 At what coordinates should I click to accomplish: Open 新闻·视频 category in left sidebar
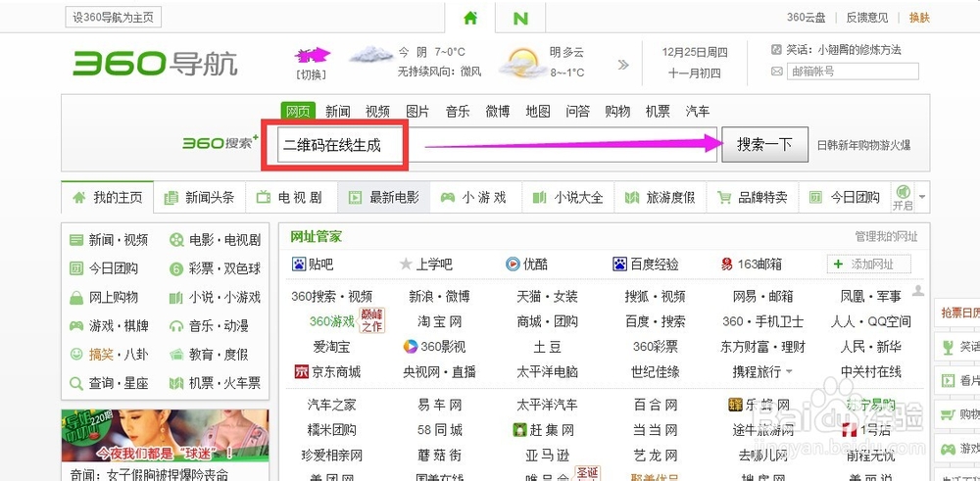coord(109,240)
